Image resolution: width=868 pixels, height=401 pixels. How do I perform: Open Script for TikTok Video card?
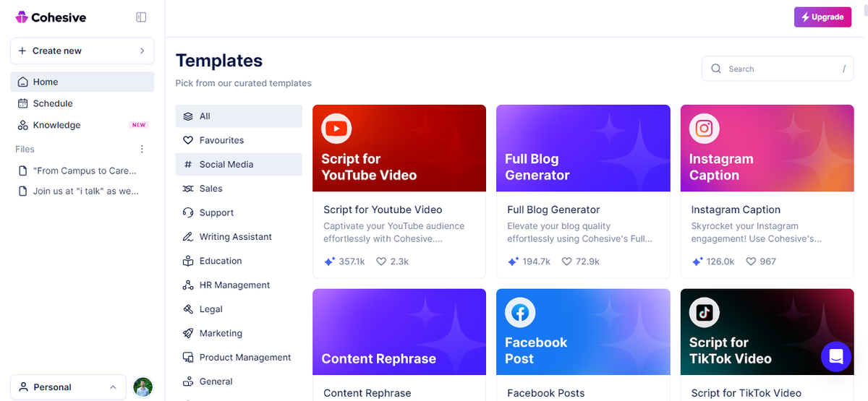(x=767, y=345)
